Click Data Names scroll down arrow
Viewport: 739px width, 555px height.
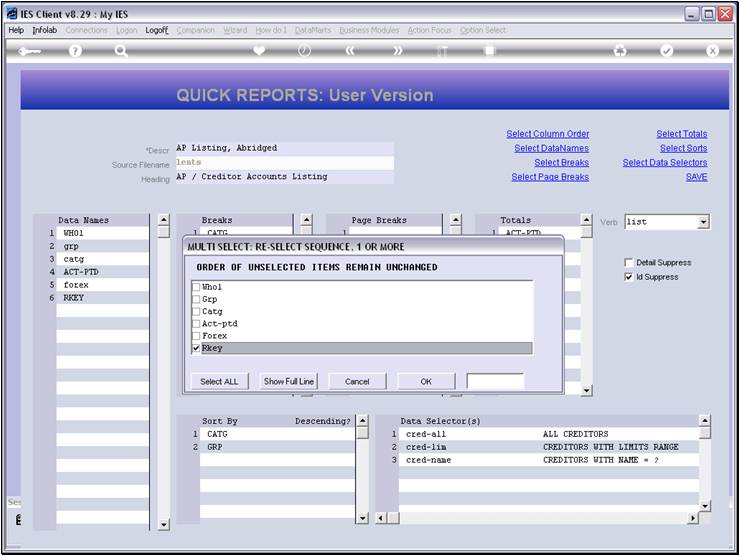(163, 524)
